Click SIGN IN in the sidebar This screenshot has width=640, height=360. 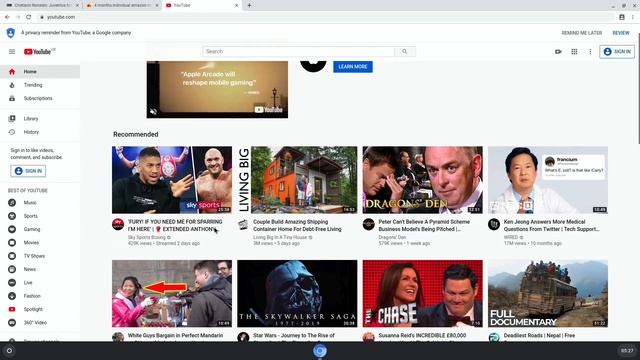(28, 171)
